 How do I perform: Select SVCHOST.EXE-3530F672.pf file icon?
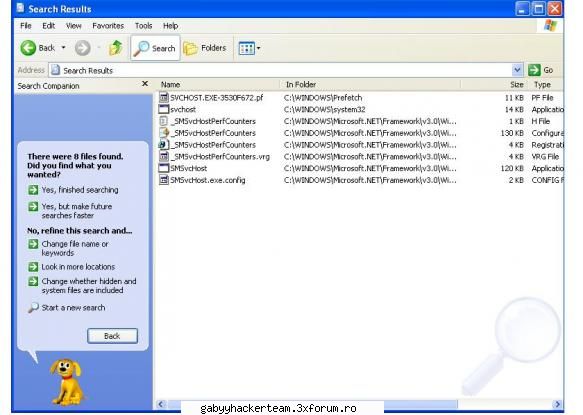point(164,97)
